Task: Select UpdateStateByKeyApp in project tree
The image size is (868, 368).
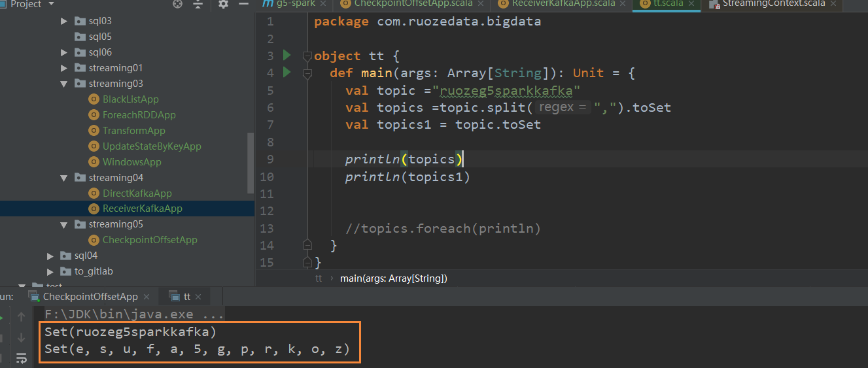Action: 152,146
